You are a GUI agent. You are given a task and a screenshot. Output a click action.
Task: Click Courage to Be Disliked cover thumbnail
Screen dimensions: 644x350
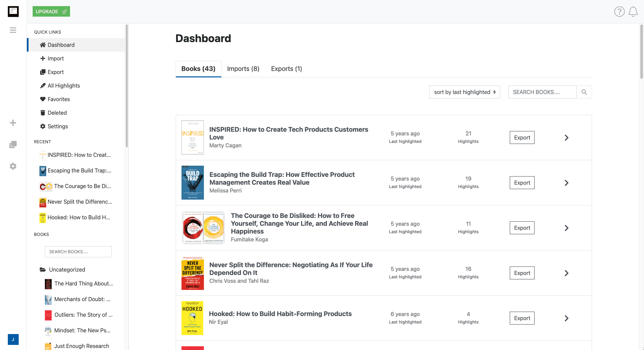coord(203,228)
